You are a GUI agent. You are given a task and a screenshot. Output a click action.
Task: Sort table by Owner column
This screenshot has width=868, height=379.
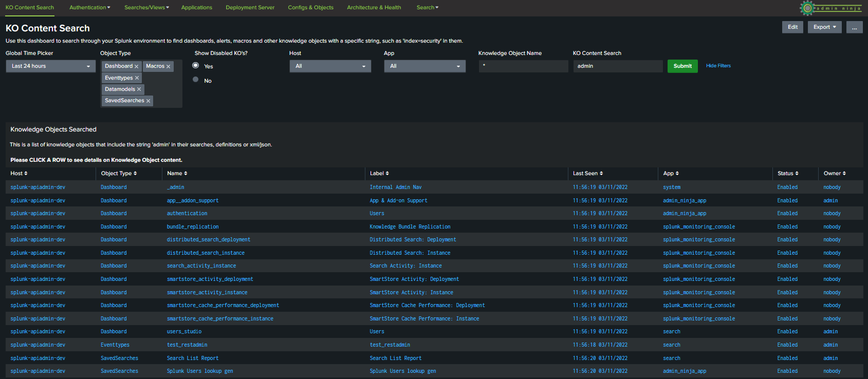835,174
